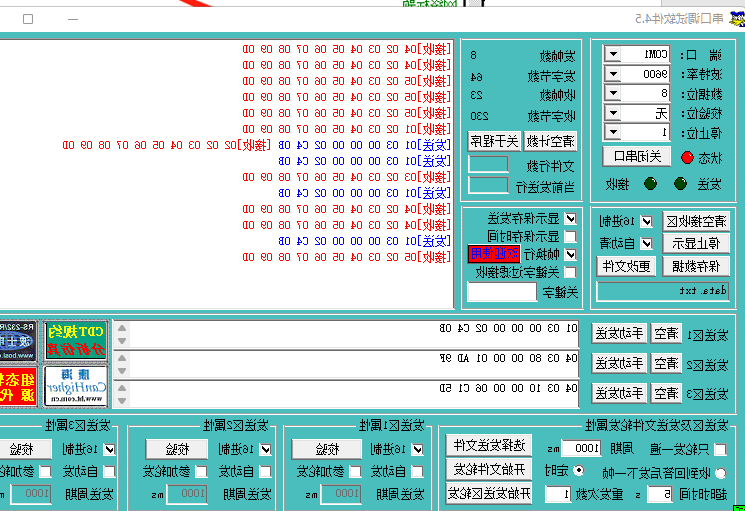Click 清空 for 发送区1
The image size is (745, 511).
(x=666, y=334)
